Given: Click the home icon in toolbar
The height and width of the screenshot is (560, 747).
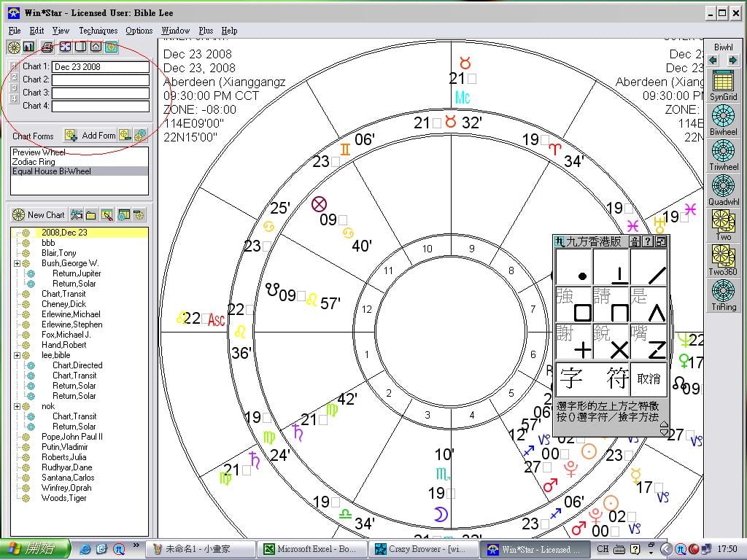Looking at the screenshot, I should click(x=96, y=47).
